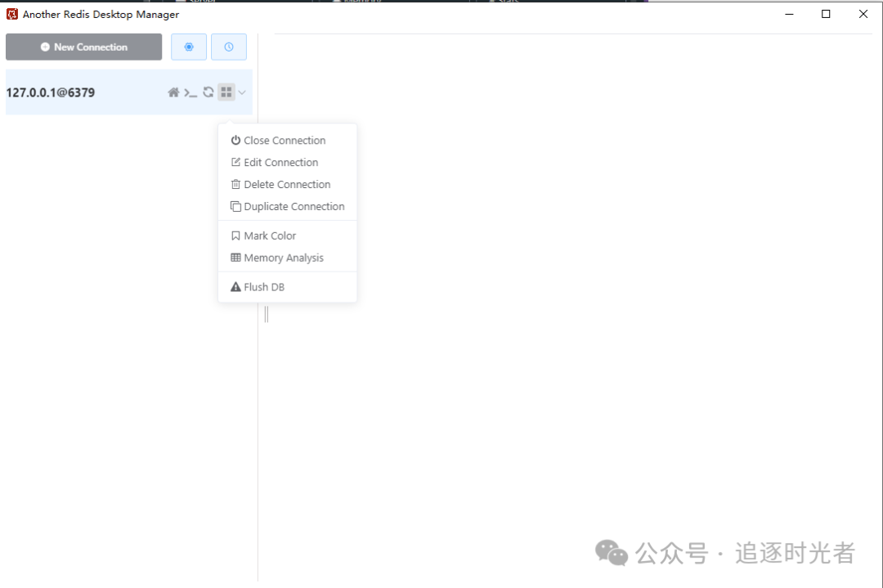Open settings via the gear icon button
Screen dimensions: 883x588
tap(189, 47)
